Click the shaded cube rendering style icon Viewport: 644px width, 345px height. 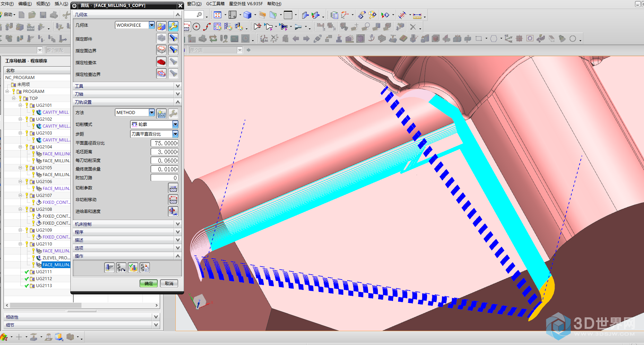pos(247,15)
